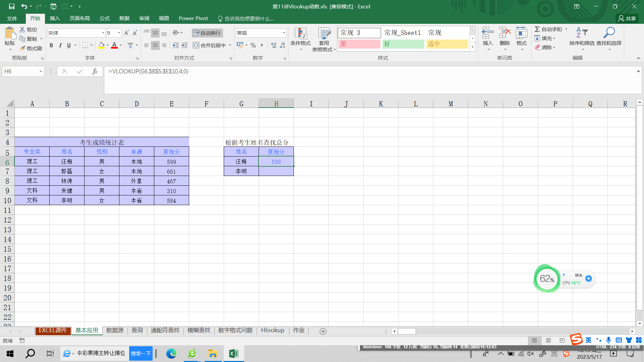Open Excel from the Windows taskbar
The height and width of the screenshot is (362, 644).
(233, 353)
